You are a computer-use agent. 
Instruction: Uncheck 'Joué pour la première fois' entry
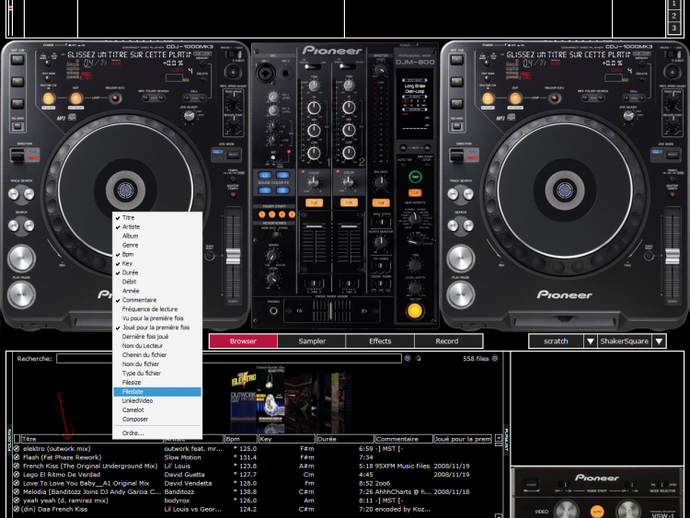tap(156, 328)
